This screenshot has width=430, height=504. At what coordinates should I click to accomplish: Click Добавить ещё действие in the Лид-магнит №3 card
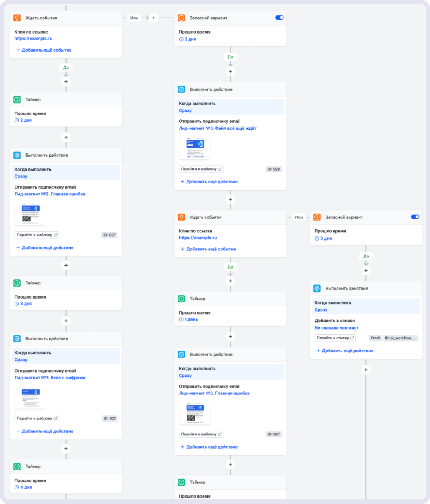(45, 431)
